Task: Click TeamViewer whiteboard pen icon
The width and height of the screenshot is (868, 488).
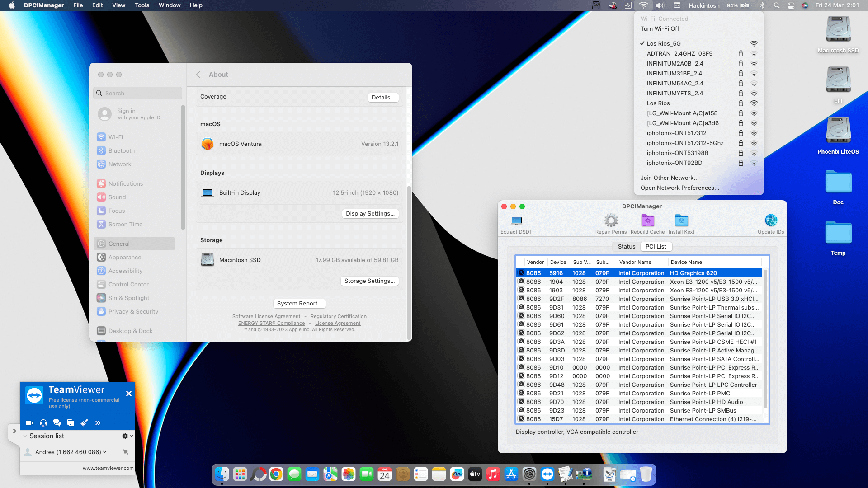Action: click(x=84, y=423)
